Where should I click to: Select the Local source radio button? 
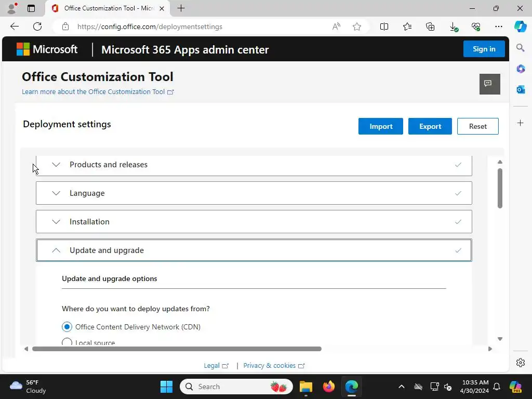tap(67, 342)
